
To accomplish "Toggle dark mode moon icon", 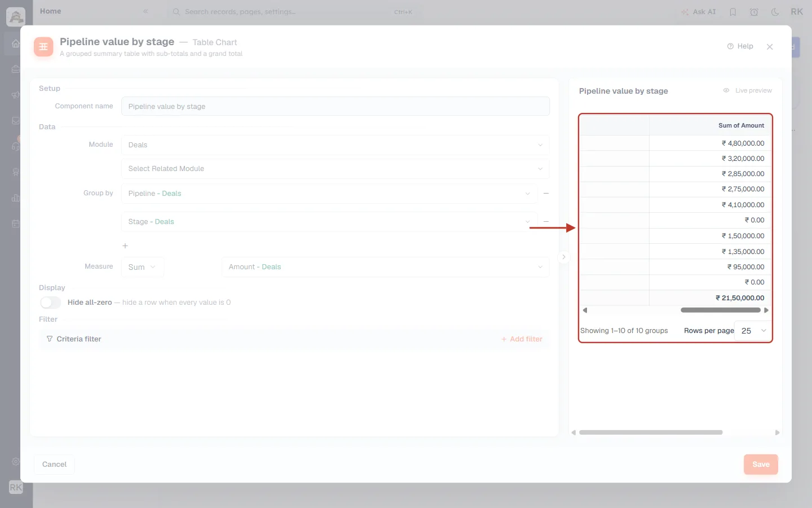I will pyautogui.click(x=775, y=12).
